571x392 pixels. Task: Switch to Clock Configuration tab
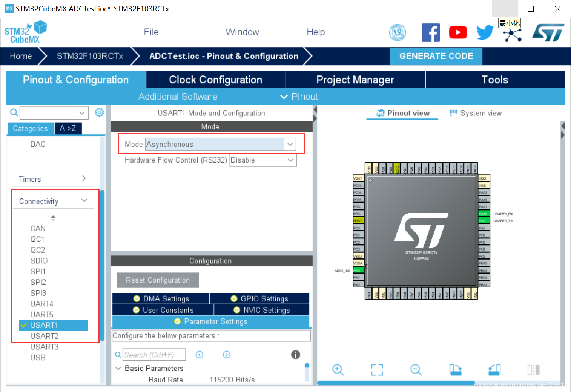coord(216,80)
